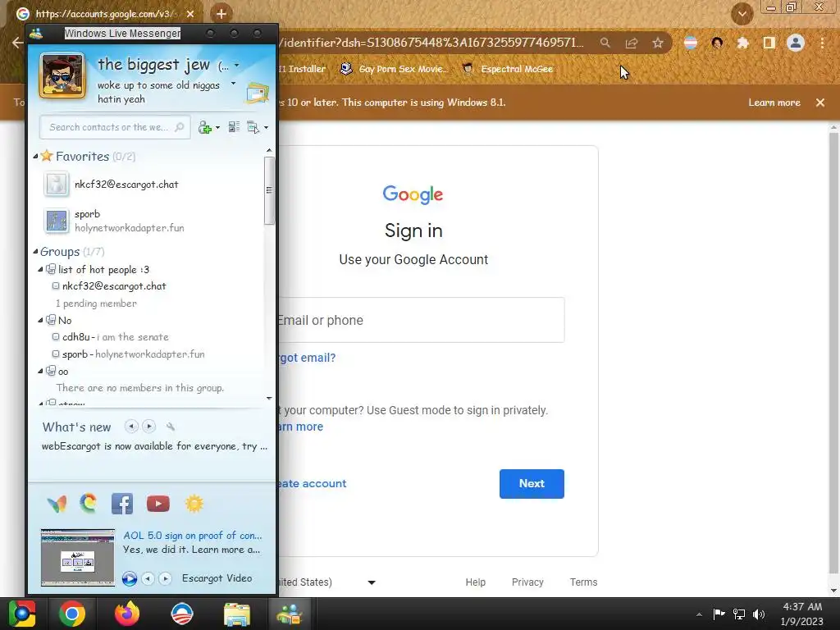The image size is (840, 630).
Task: Click next video arrow beside Escargot Video
Action: point(166,578)
